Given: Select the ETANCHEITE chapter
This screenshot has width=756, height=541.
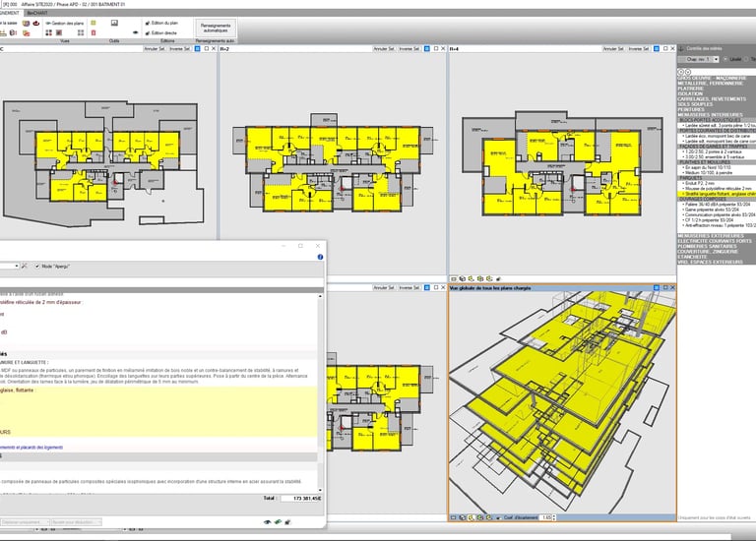Looking at the screenshot, I should point(717,257).
